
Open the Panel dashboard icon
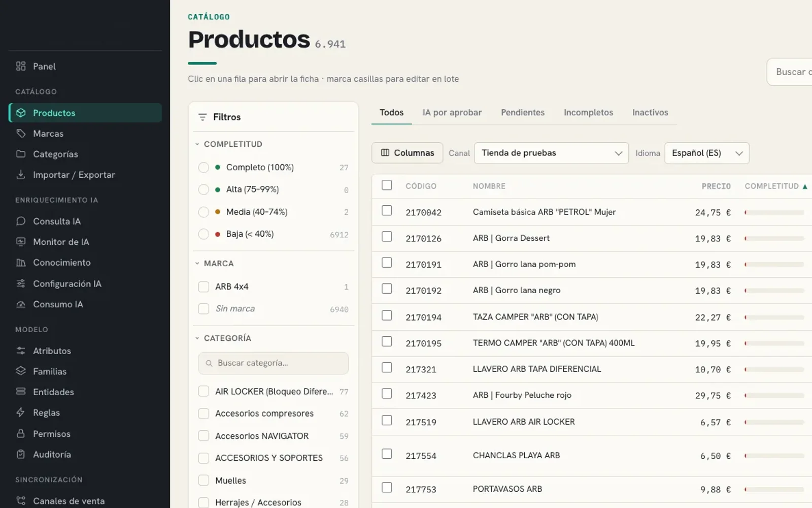click(x=21, y=66)
